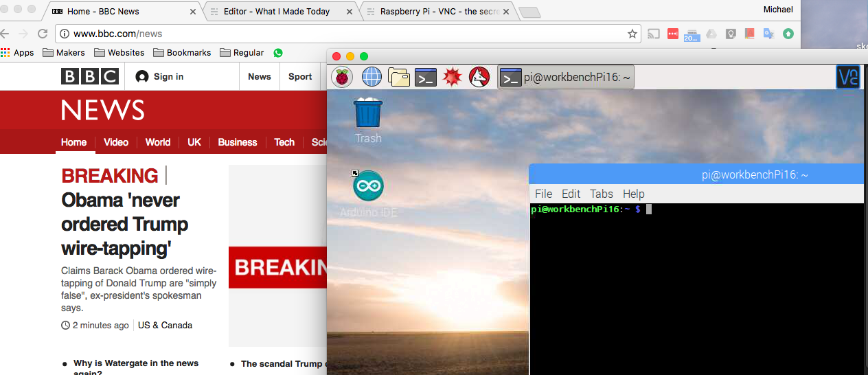Close the Home - BBC News tab

click(192, 12)
